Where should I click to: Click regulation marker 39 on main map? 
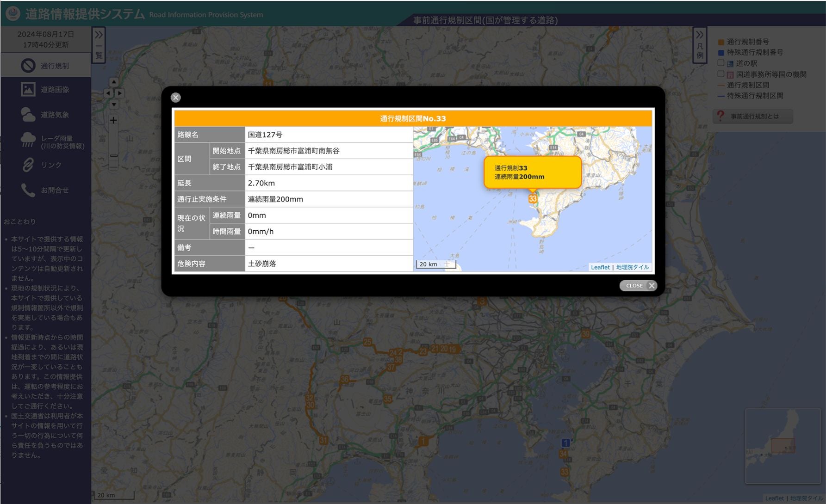[586, 333]
